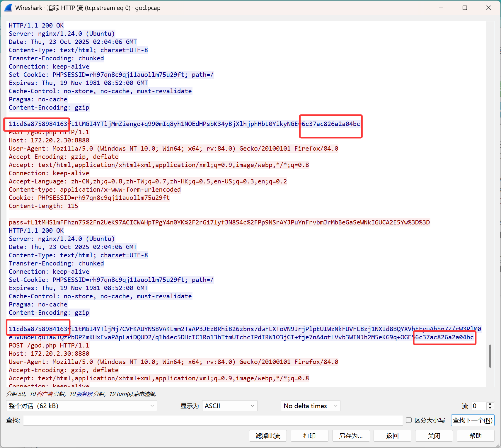Close the window with the X icon
Image resolution: width=501 pixels, height=448 pixels.
(x=488, y=8)
